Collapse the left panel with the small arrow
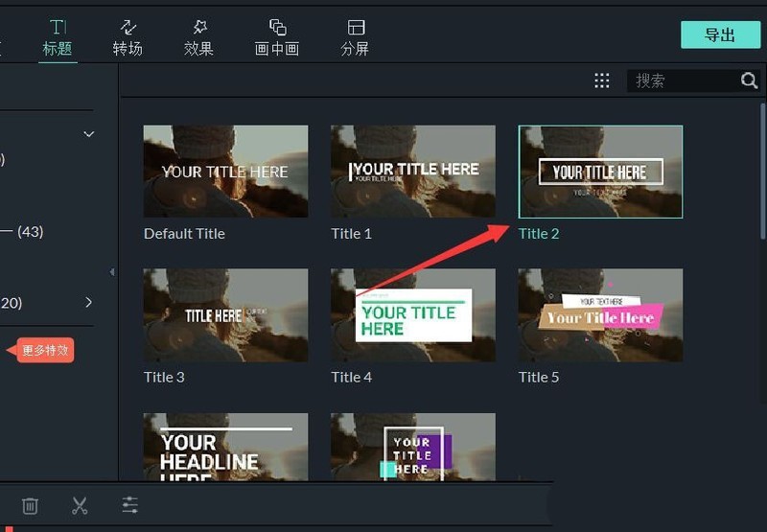This screenshot has height=532, width=767. pyautogui.click(x=112, y=272)
